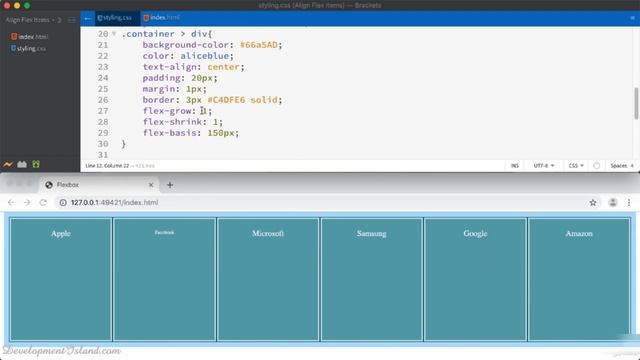The image size is (640, 360).
Task: Open Chrome's three-dot menu
Action: [629, 202]
